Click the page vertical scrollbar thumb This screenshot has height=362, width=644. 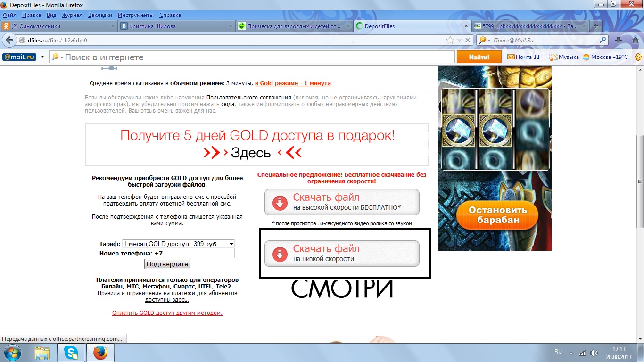pyautogui.click(x=640, y=181)
